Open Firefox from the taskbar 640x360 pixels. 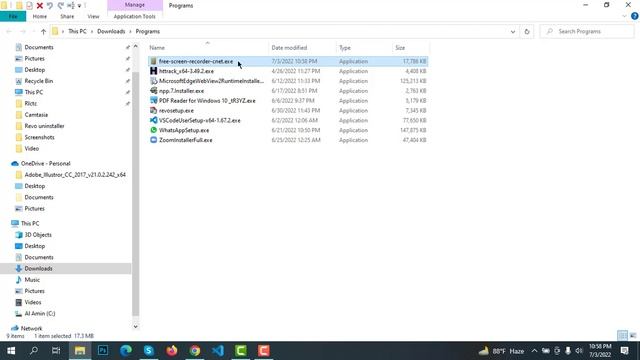point(172,351)
